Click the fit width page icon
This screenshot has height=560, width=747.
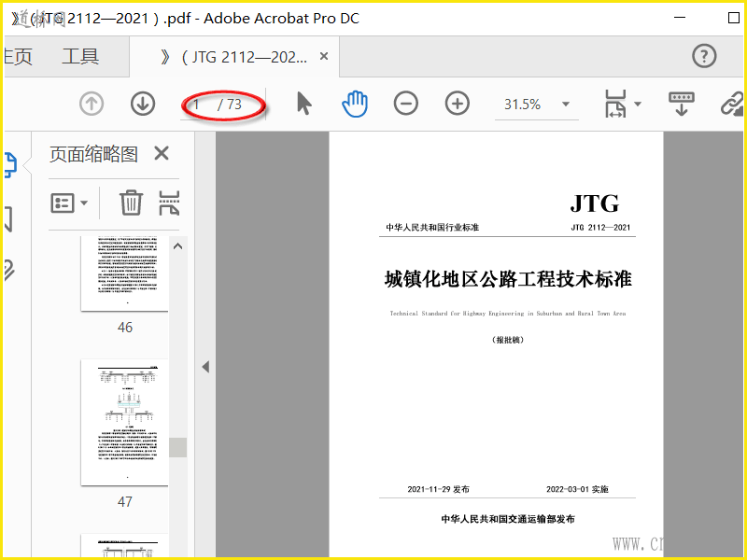pos(615,104)
